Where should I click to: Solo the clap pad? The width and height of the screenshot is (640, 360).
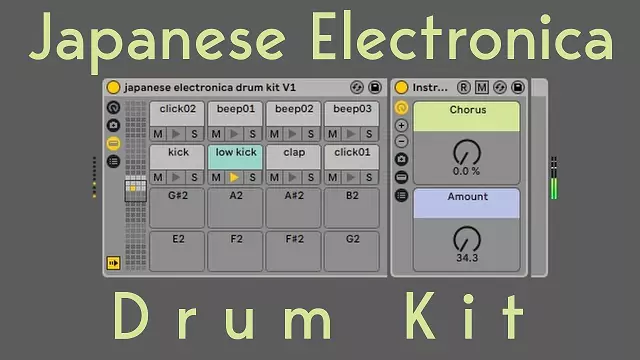coord(311,177)
